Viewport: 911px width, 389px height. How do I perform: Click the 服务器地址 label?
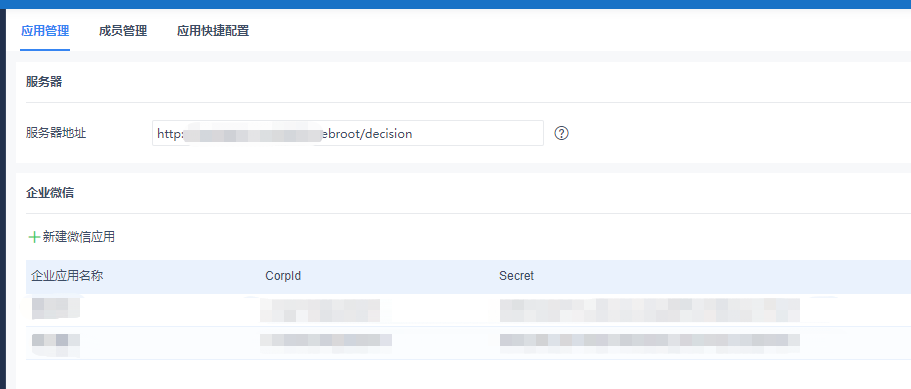click(x=56, y=133)
